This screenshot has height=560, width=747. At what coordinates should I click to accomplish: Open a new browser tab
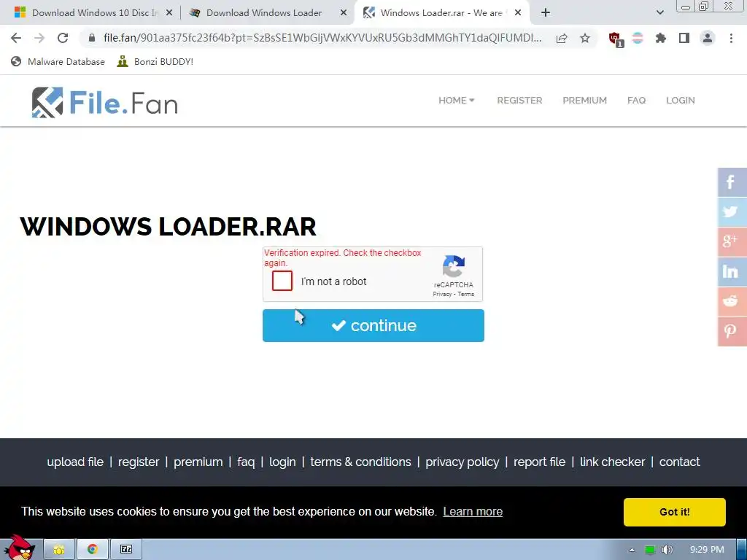(546, 13)
